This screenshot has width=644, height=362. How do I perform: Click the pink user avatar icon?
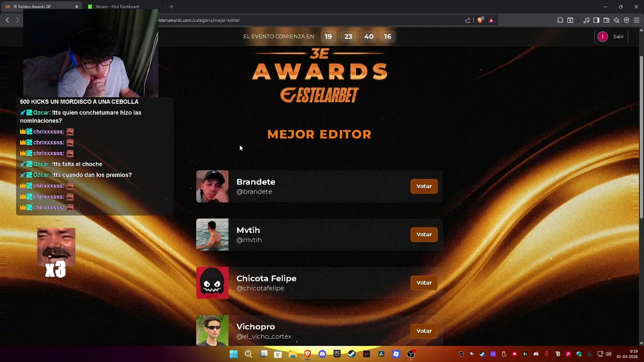(602, 36)
